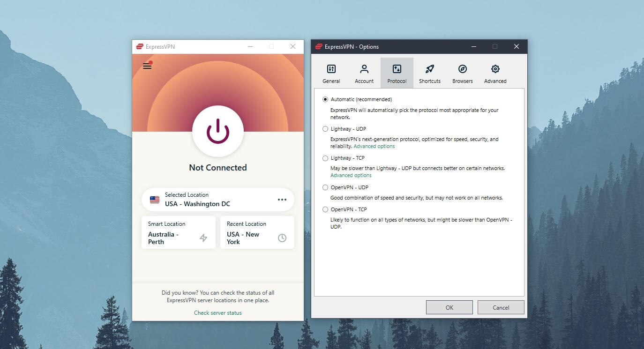
Task: Click Automatic protocol description text
Action: (x=414, y=113)
